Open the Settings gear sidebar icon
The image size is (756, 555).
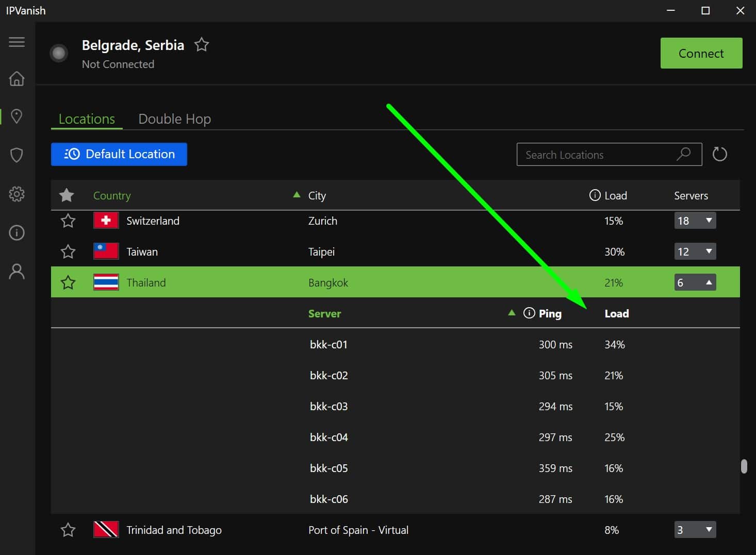(17, 194)
